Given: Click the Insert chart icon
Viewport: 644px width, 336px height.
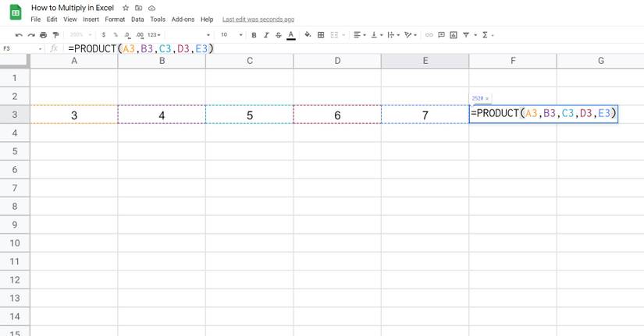Looking at the screenshot, I should tap(454, 35).
